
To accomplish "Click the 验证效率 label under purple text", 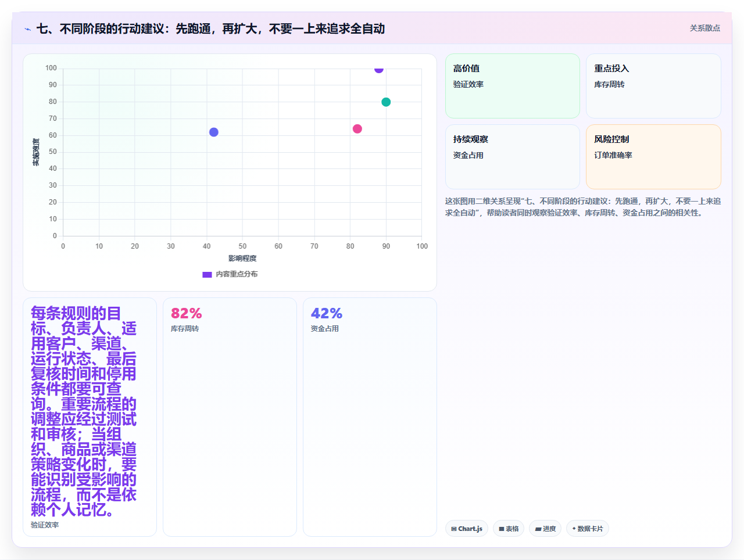I will tap(45, 525).
